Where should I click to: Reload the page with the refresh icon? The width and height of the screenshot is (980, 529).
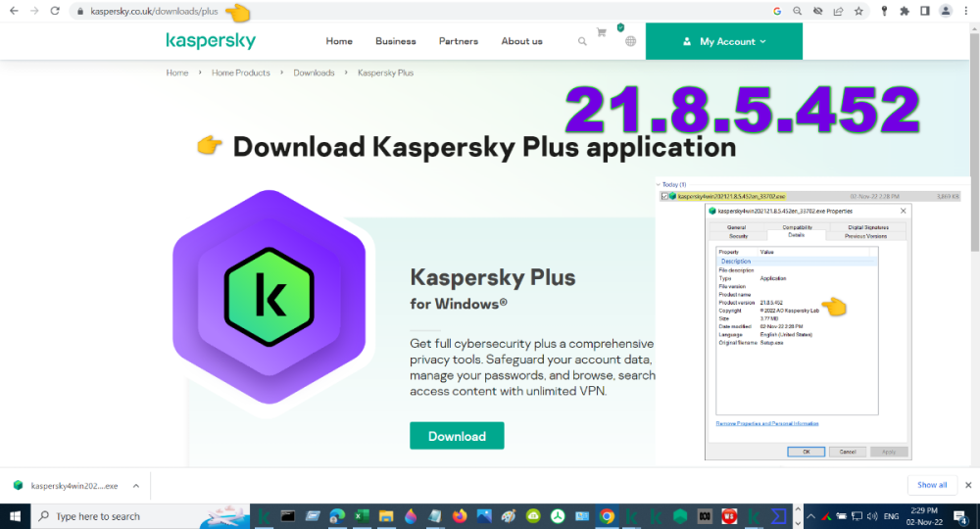click(55, 11)
